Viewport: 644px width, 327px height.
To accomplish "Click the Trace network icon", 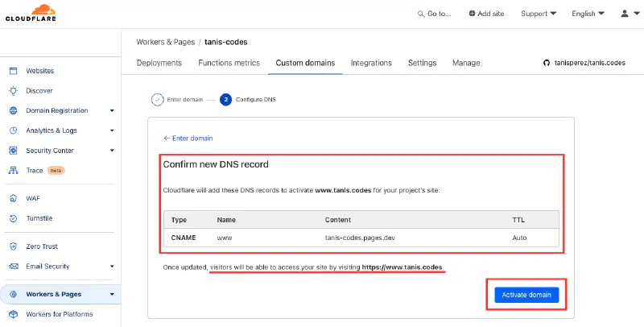I will (x=13, y=171).
